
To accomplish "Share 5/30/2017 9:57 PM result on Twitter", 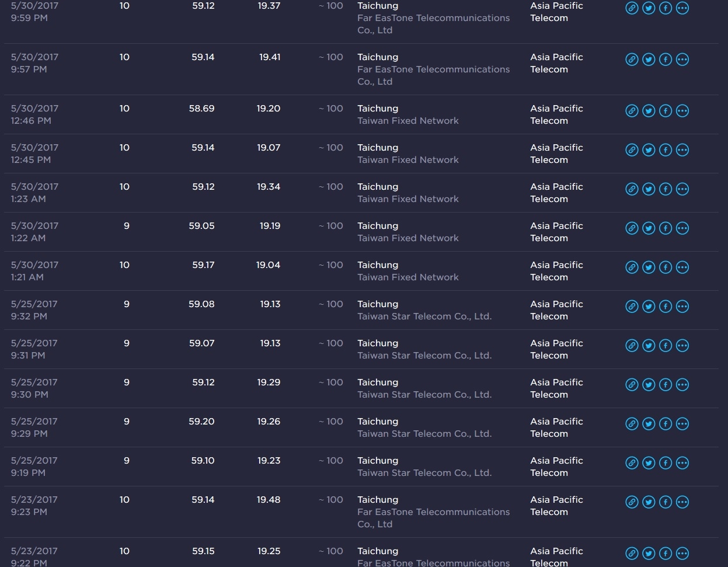I will pos(649,60).
